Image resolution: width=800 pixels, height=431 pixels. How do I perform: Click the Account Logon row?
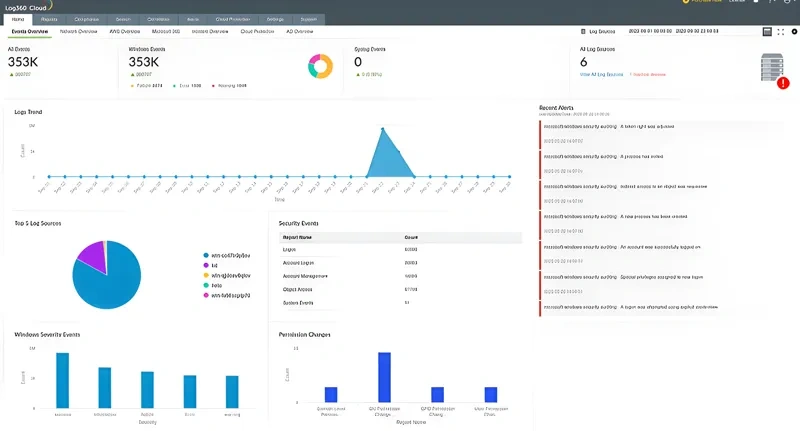[401, 263]
